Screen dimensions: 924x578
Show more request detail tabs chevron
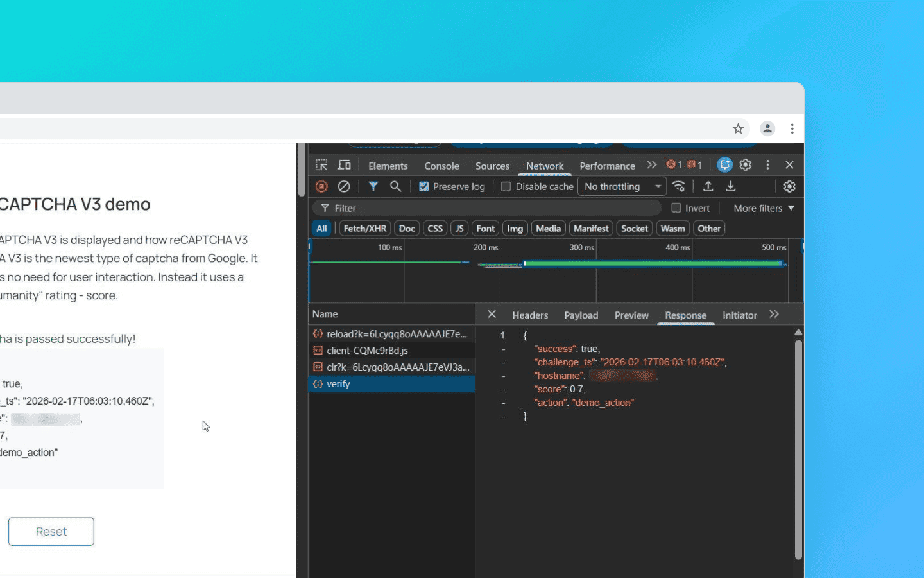(x=774, y=315)
